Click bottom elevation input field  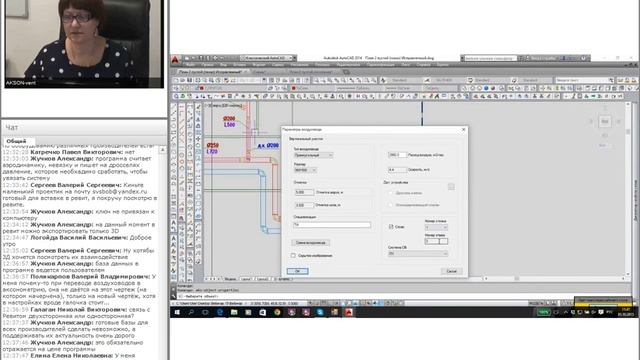pyautogui.click(x=304, y=205)
